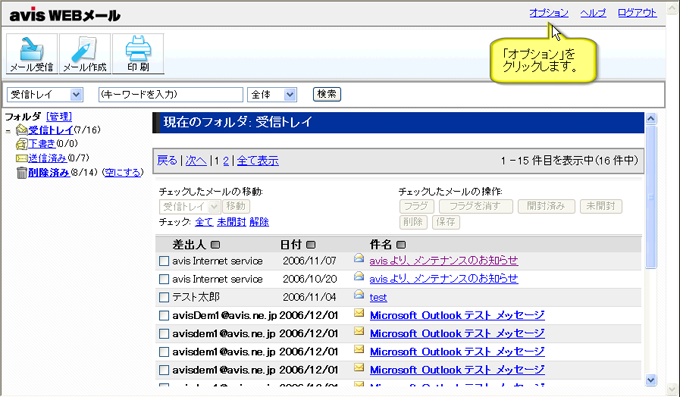Image resolution: width=680 pixels, height=397 pixels.
Task: Go to page 2 of mail list
Action: pos(226,161)
